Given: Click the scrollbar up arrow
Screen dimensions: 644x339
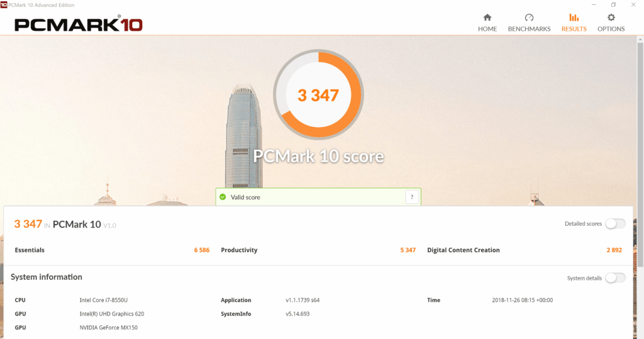Looking at the screenshot, I should pos(640,40).
